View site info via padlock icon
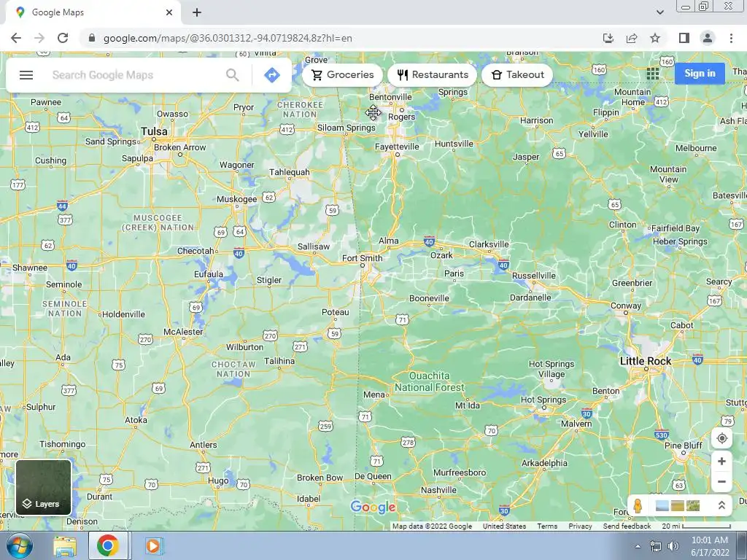747x560 pixels. point(92,38)
